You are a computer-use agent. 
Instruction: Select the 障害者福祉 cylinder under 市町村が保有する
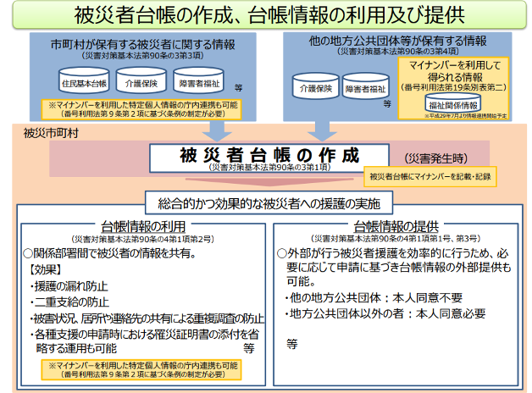[x=199, y=80]
